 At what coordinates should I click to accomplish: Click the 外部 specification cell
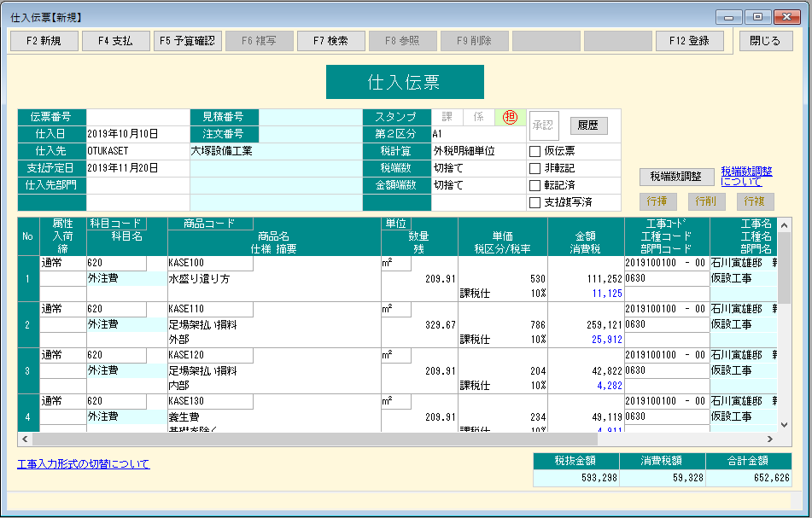[x=274, y=340]
